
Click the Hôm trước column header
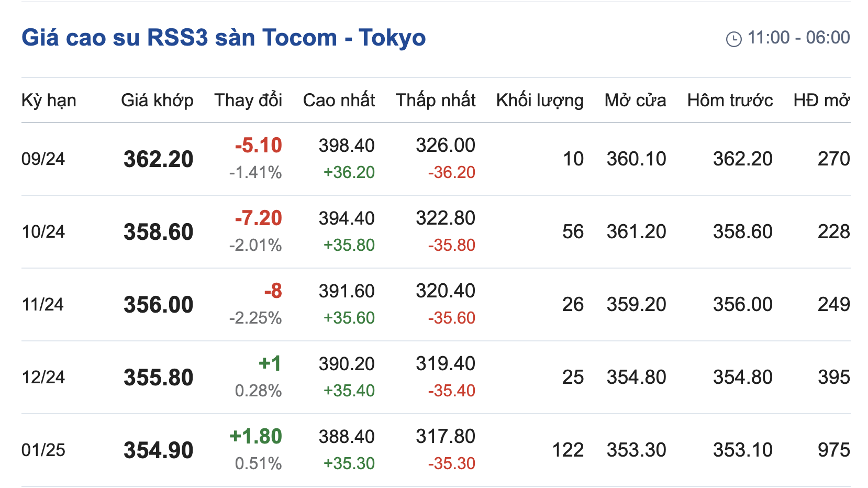pyautogui.click(x=730, y=100)
